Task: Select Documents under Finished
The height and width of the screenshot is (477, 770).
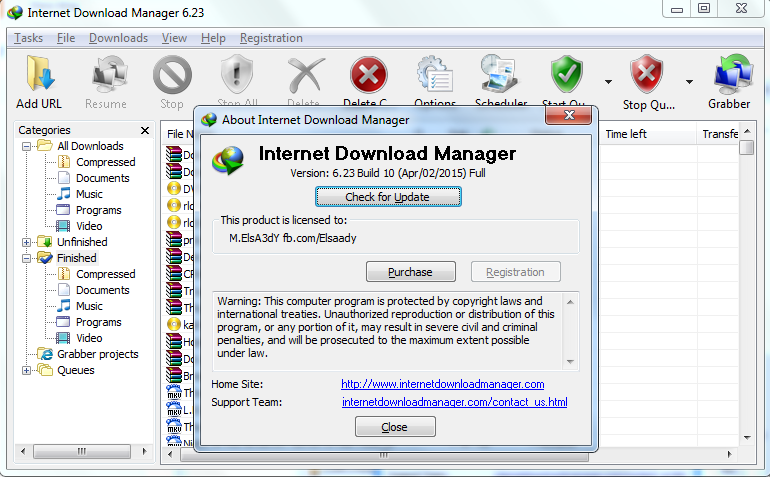Action: [x=103, y=290]
